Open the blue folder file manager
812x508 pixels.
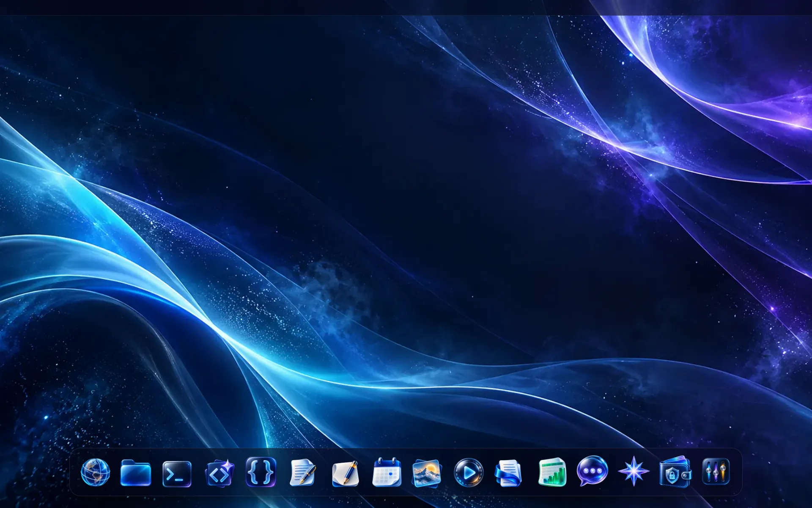click(136, 472)
